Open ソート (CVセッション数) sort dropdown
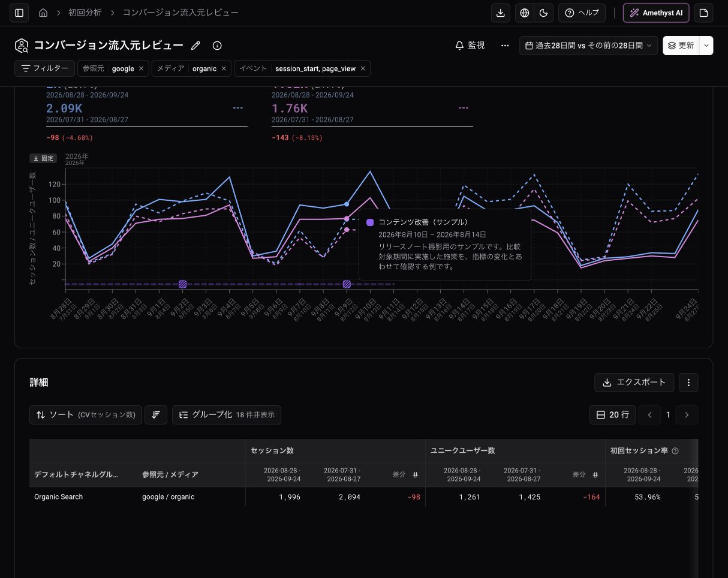The height and width of the screenshot is (578, 728). [86, 415]
